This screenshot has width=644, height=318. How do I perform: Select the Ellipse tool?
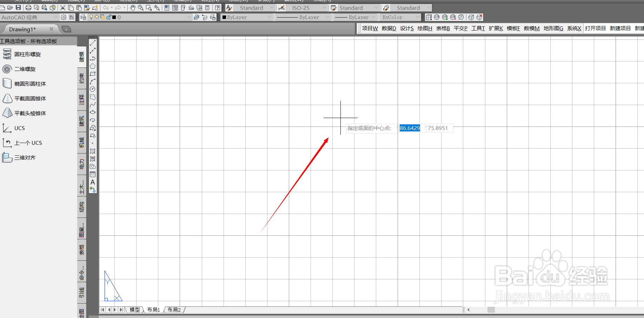93,112
